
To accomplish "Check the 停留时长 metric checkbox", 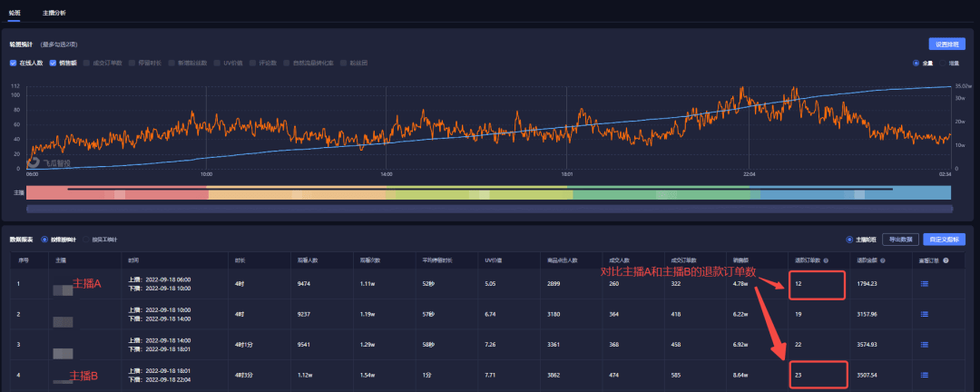I will click(132, 64).
